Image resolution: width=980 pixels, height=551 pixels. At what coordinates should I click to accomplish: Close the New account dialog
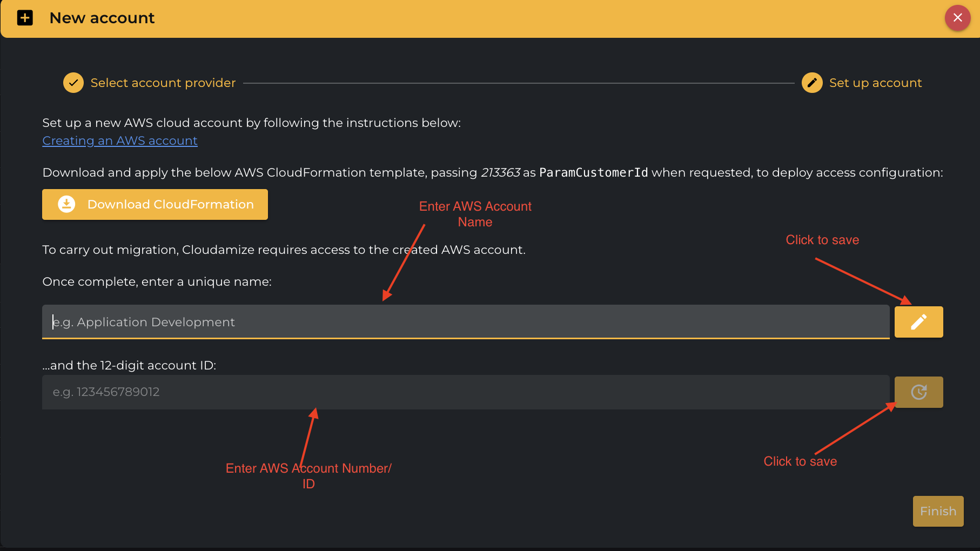(x=957, y=18)
